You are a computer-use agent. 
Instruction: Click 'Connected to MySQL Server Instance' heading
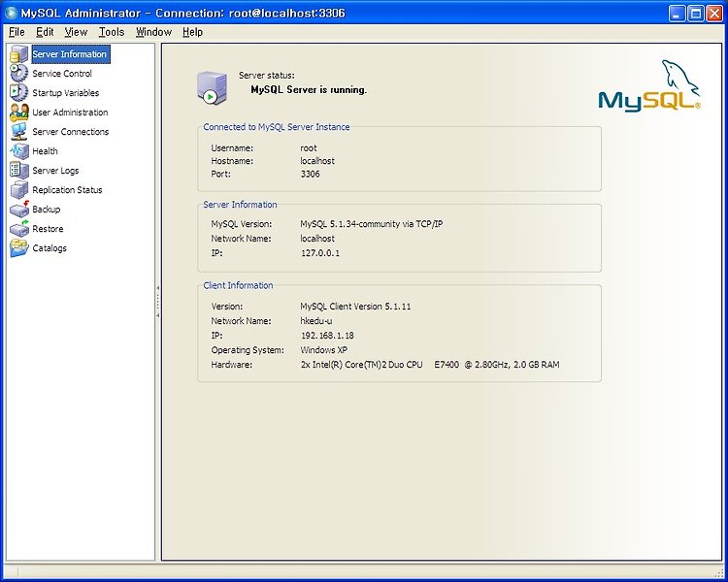[x=277, y=127]
